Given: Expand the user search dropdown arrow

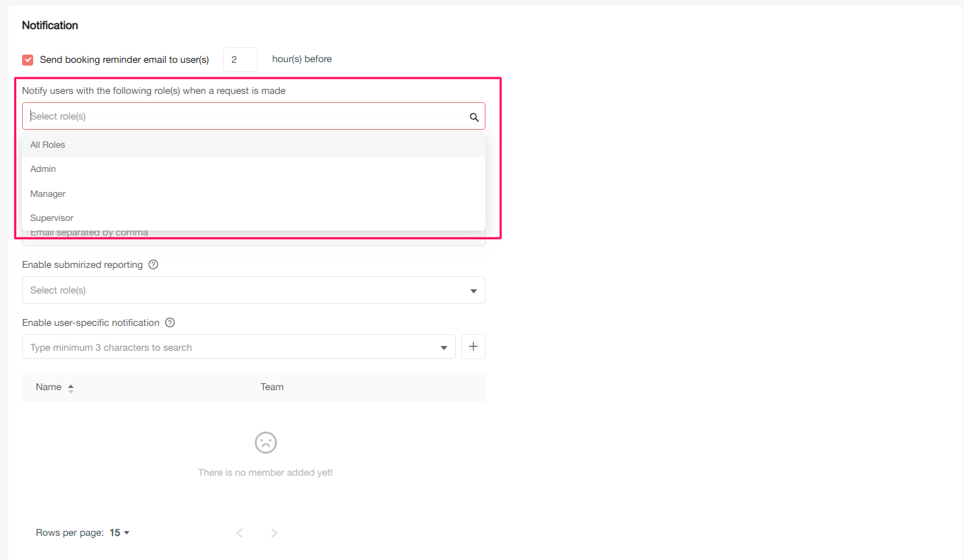Looking at the screenshot, I should coord(444,347).
